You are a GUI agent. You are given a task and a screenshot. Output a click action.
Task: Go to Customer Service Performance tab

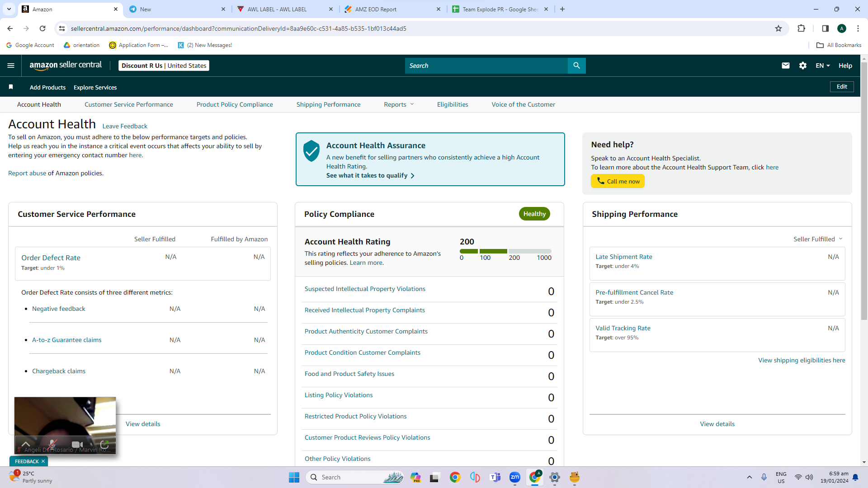(x=128, y=104)
